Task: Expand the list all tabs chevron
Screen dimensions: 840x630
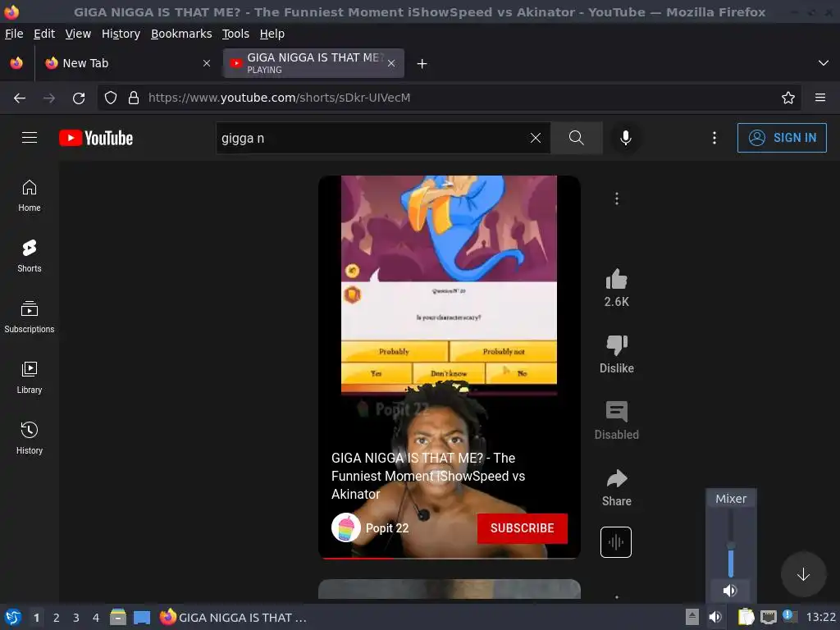Action: click(x=824, y=63)
